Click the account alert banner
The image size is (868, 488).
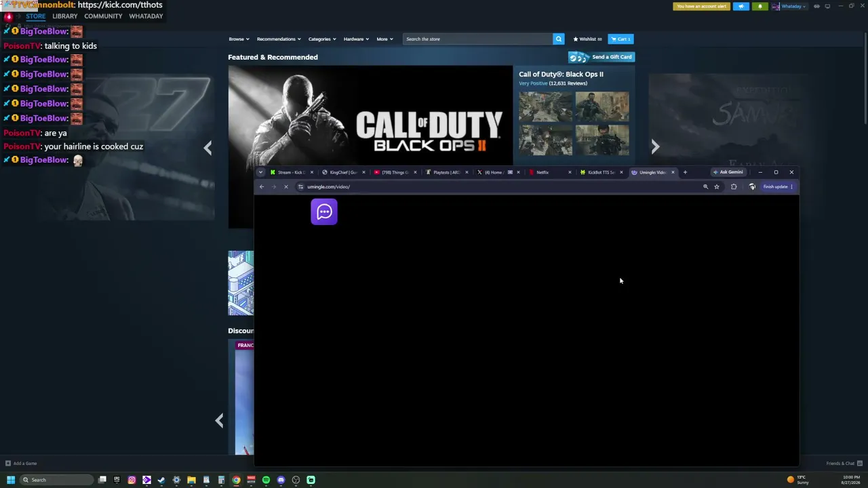(x=701, y=6)
